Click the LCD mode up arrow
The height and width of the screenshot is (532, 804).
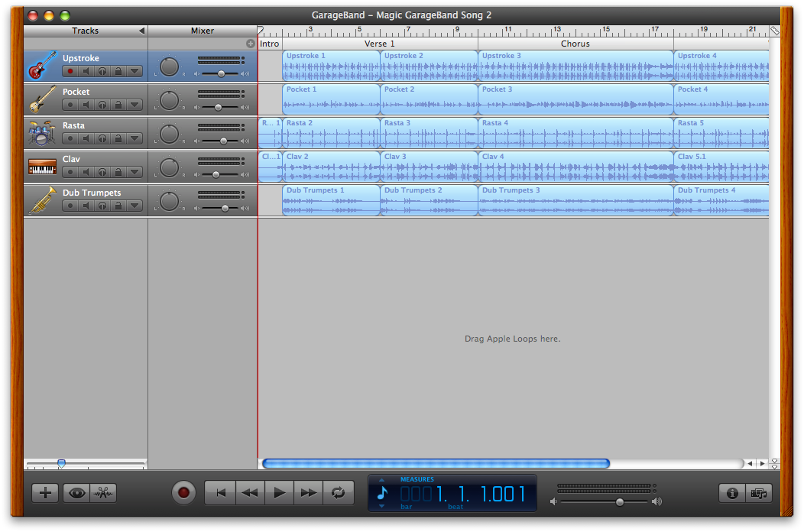[x=381, y=480]
